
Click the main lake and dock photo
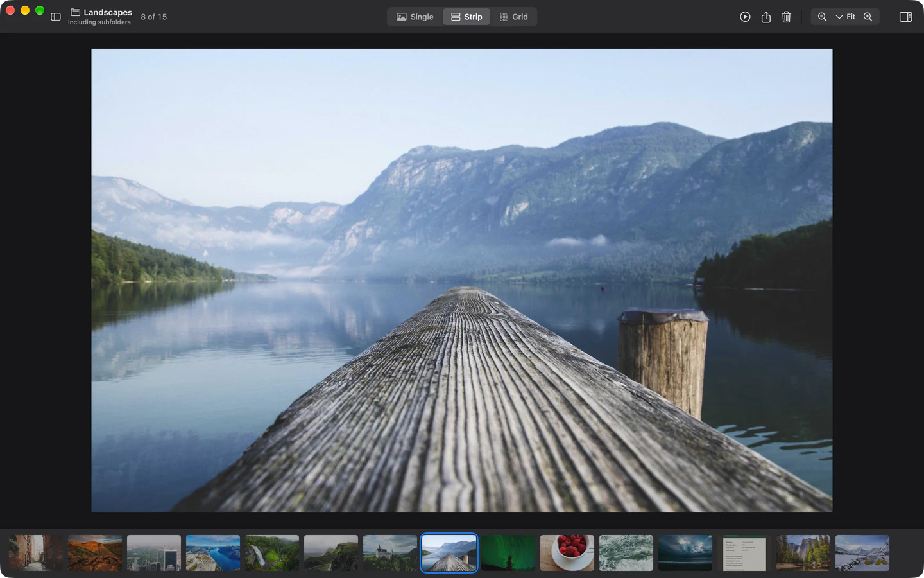click(462, 281)
